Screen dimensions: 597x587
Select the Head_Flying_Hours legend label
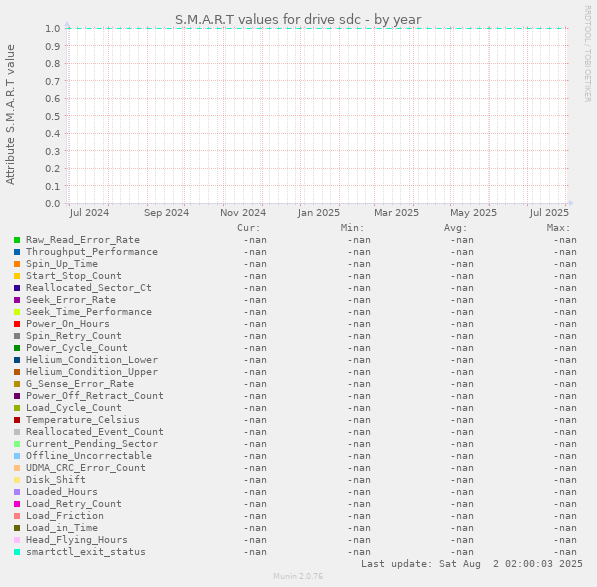click(x=77, y=540)
